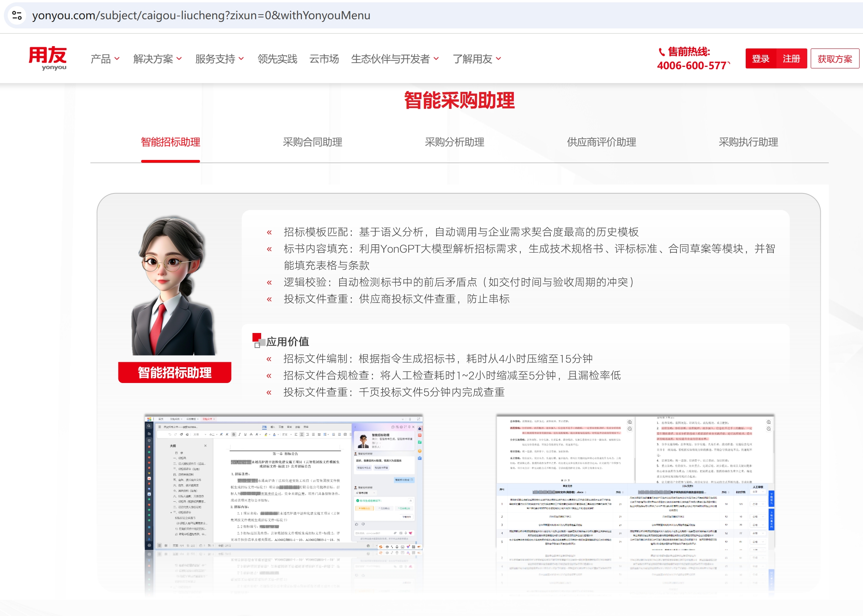Viewport: 863px width, 616px height.
Task: Expand the 产品 dropdown menu
Action: pos(105,59)
